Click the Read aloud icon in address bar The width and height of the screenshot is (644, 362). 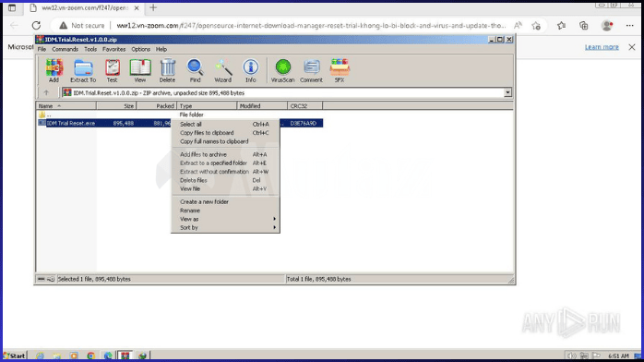[x=518, y=26]
